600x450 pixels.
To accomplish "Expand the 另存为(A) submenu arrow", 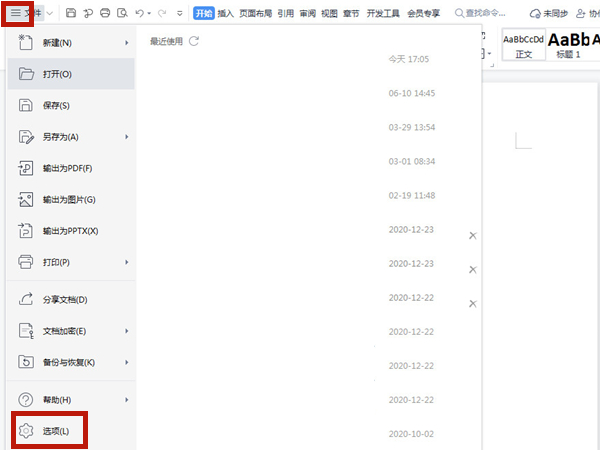I will pyautogui.click(x=127, y=137).
